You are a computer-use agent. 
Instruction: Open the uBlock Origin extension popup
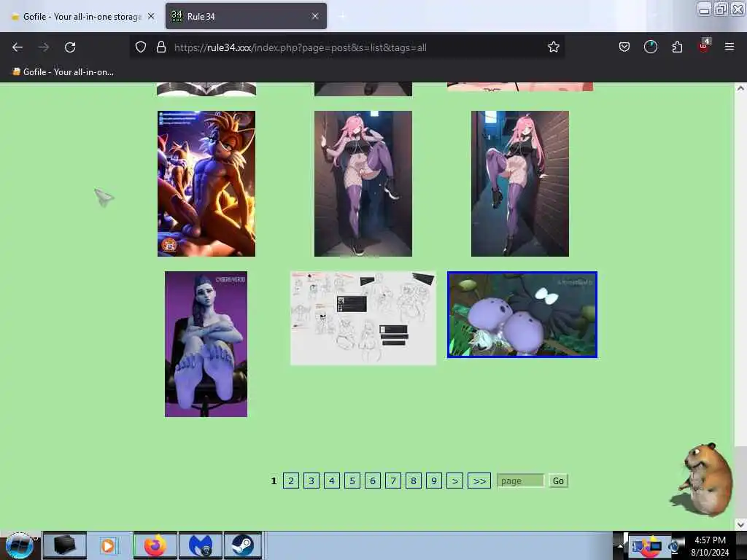coord(704,46)
